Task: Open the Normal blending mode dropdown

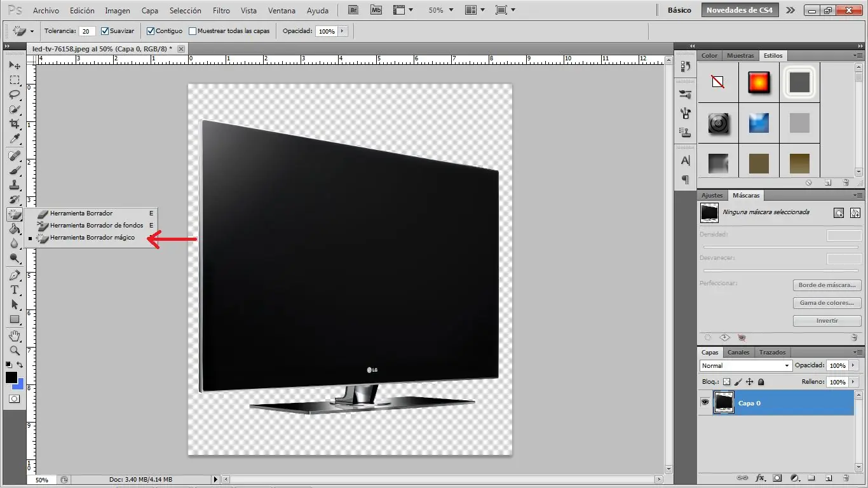Action: coord(745,365)
